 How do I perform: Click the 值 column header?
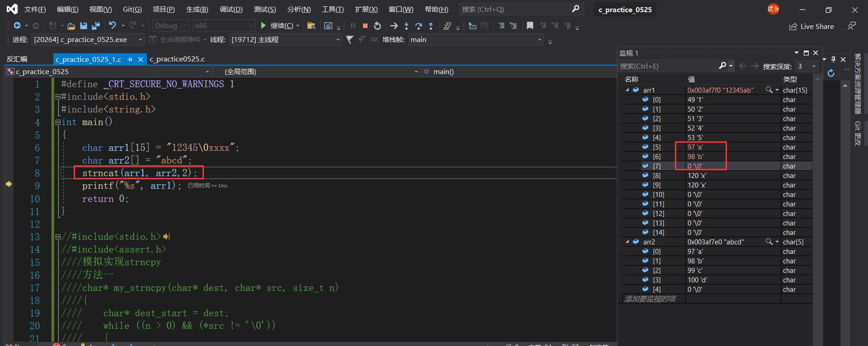(733, 79)
